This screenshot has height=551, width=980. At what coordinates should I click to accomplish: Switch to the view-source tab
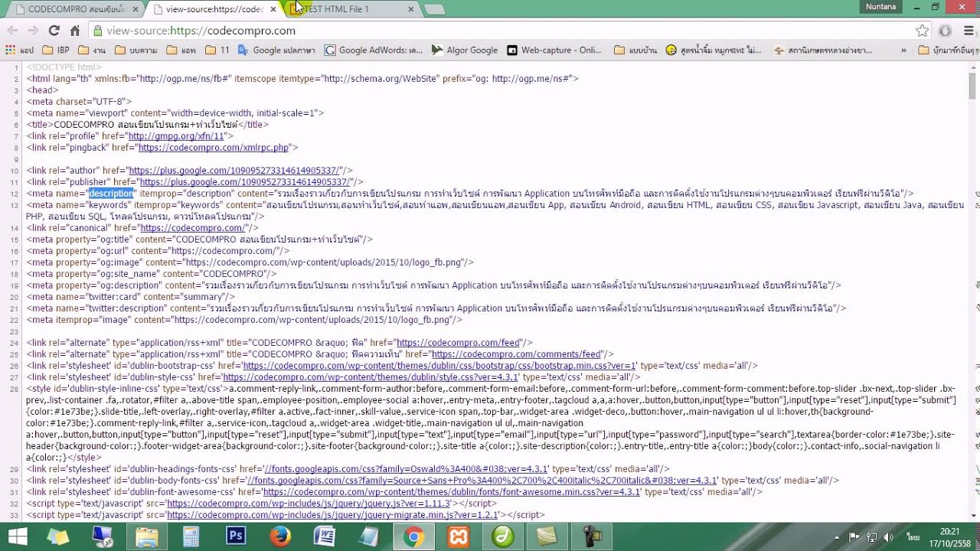click(x=214, y=9)
